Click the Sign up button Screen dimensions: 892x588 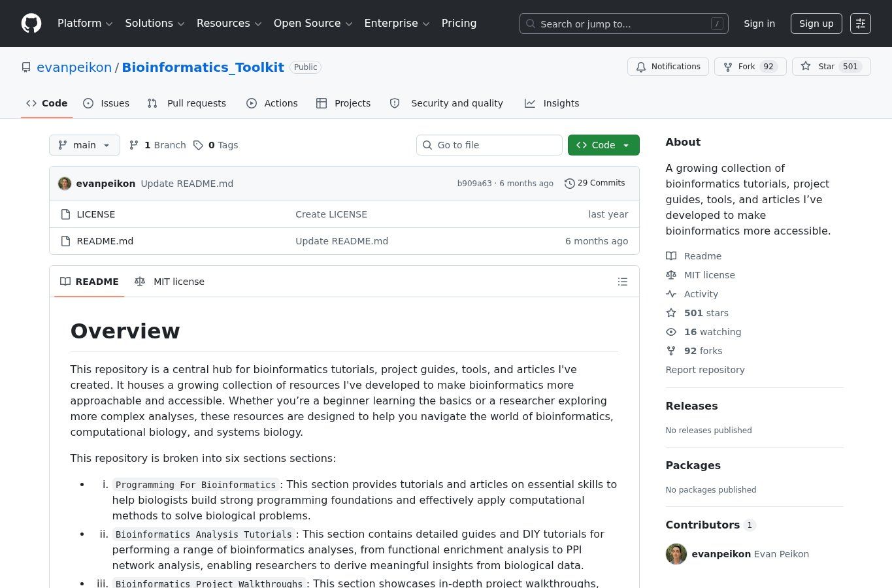coord(816,24)
